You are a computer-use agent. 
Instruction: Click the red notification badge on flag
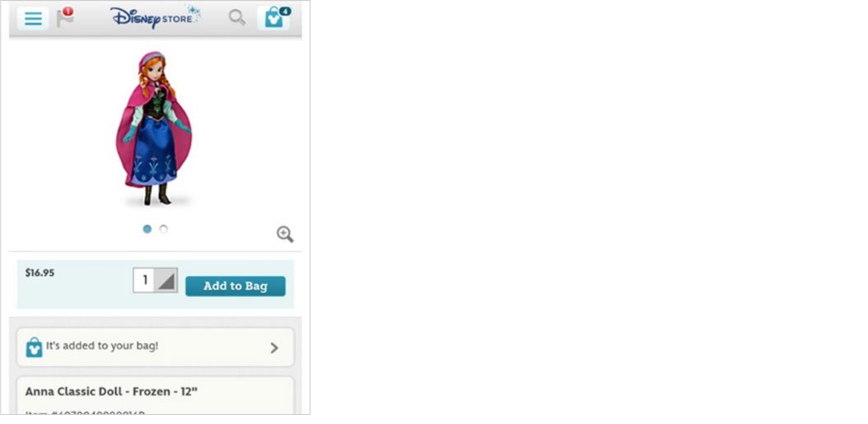tap(68, 11)
